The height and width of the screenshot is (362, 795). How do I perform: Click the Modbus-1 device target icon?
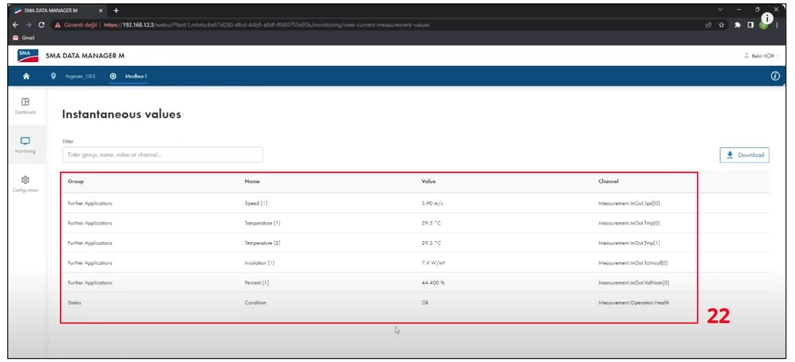[113, 76]
